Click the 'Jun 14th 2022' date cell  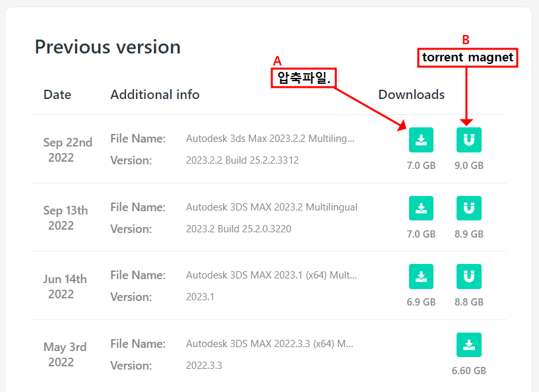(x=65, y=286)
